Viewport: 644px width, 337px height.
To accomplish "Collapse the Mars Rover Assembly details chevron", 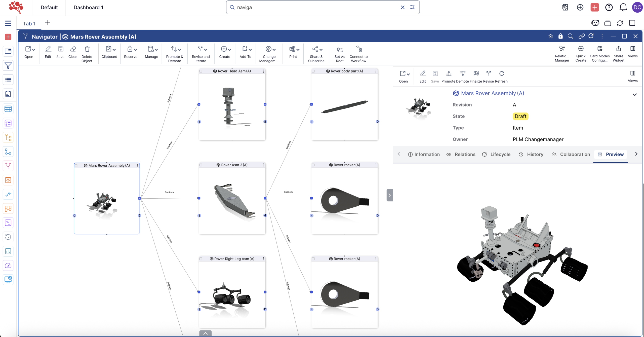I will tap(634, 95).
